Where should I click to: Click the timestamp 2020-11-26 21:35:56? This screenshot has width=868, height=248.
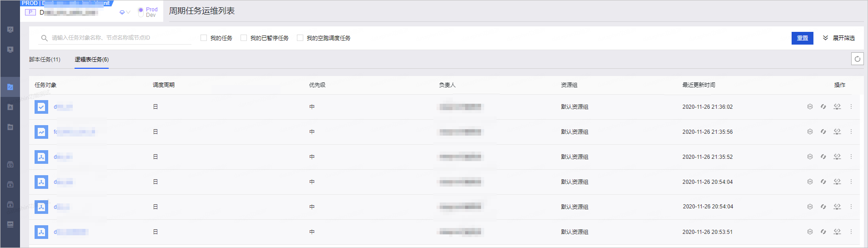pos(707,132)
